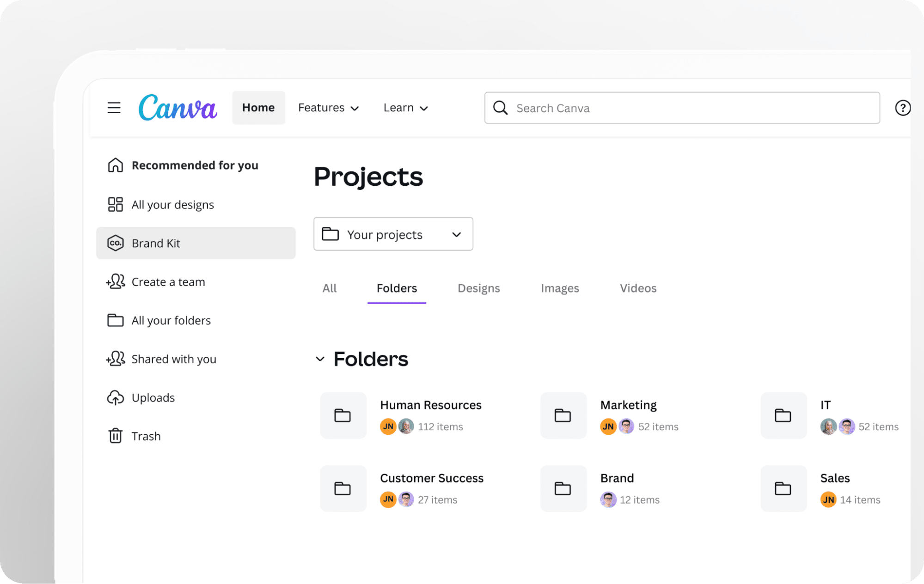Click the help question mark icon
Viewport: 924px width, 584px height.
902,108
